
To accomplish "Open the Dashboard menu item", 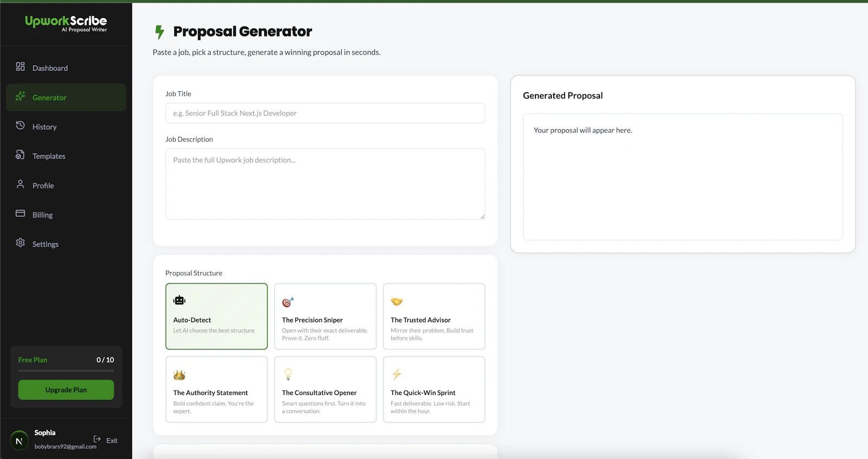I will [x=66, y=68].
